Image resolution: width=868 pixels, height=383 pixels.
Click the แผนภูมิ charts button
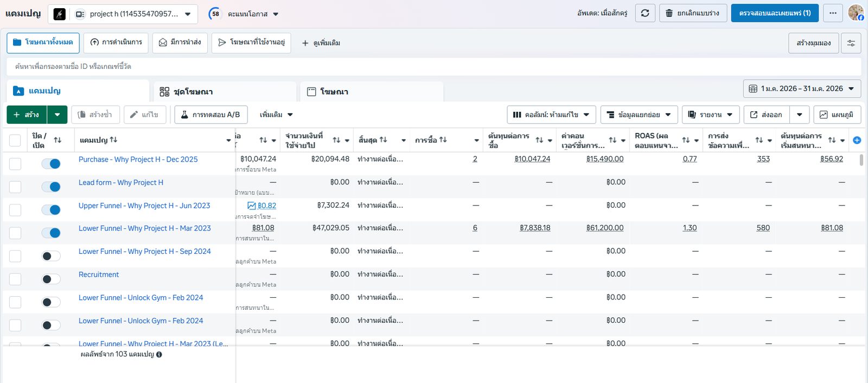coord(837,114)
